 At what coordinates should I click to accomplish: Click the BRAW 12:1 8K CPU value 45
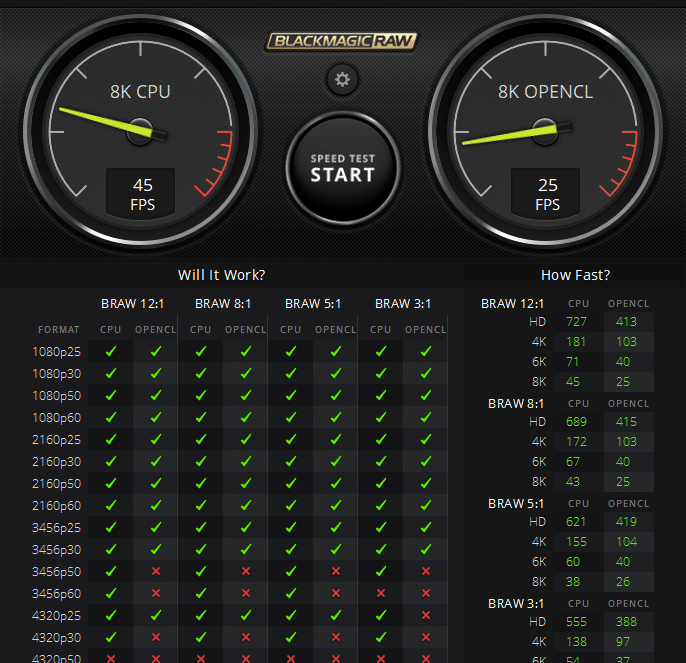click(x=573, y=382)
